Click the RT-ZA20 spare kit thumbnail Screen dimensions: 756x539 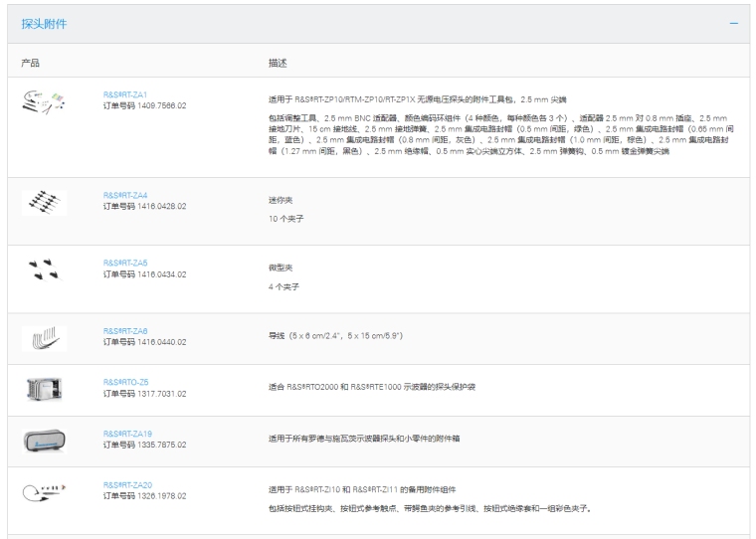point(44,490)
